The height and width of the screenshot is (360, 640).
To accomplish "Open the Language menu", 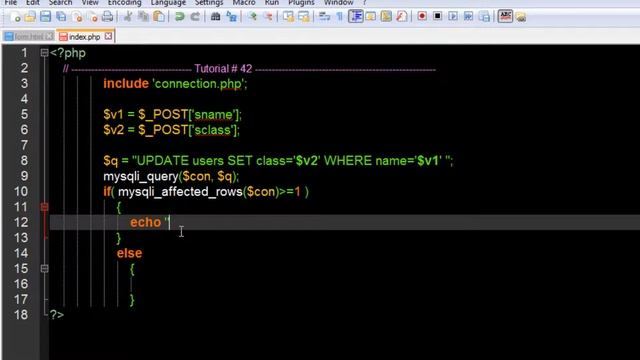I will pyautogui.click(x=168, y=2).
